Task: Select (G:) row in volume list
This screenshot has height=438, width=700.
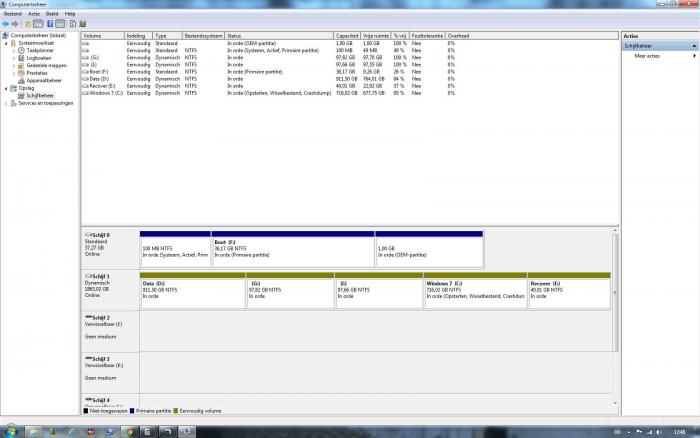Action: [x=269, y=58]
